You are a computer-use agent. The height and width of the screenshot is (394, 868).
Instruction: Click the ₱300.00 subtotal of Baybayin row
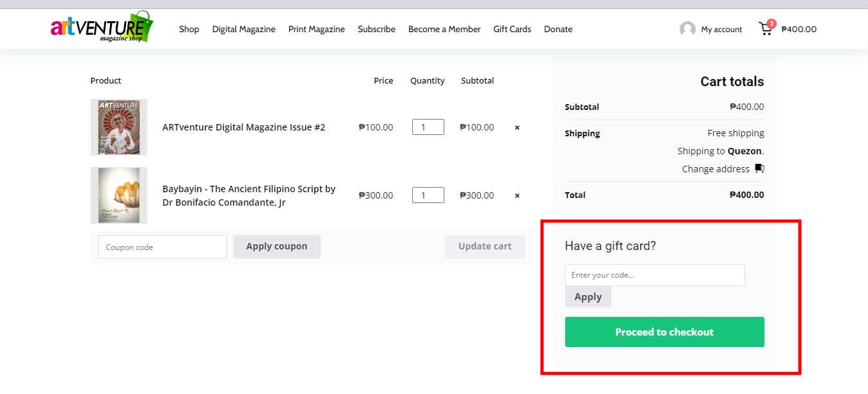(x=477, y=195)
